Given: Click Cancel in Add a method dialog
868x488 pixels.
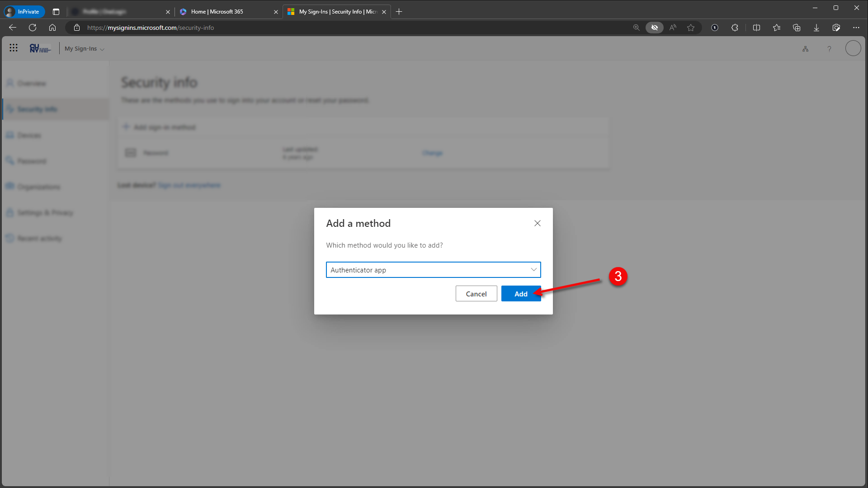Looking at the screenshot, I should (476, 294).
